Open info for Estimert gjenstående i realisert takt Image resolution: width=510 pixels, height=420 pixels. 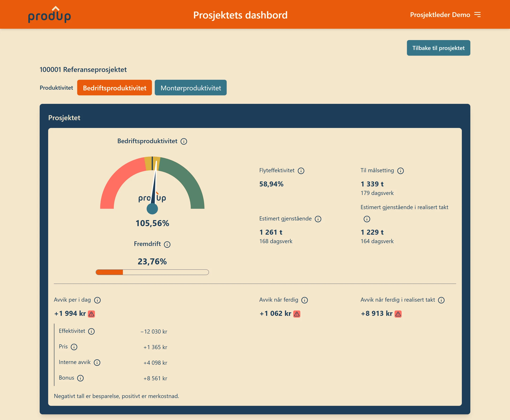point(367,219)
